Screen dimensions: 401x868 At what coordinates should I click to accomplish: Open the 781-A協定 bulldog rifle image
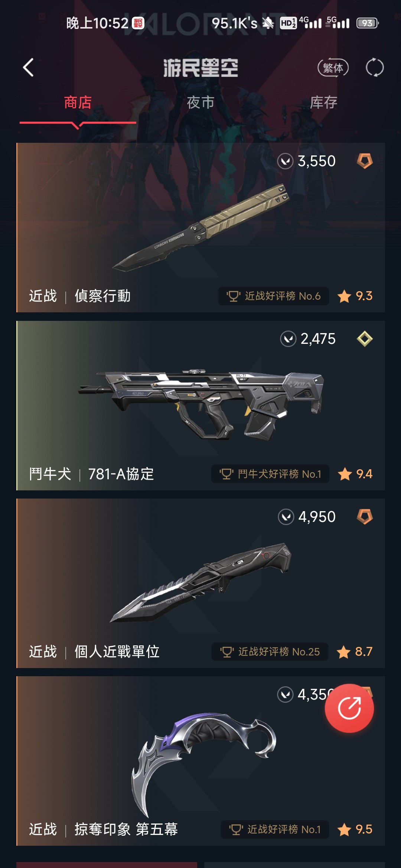201,404
